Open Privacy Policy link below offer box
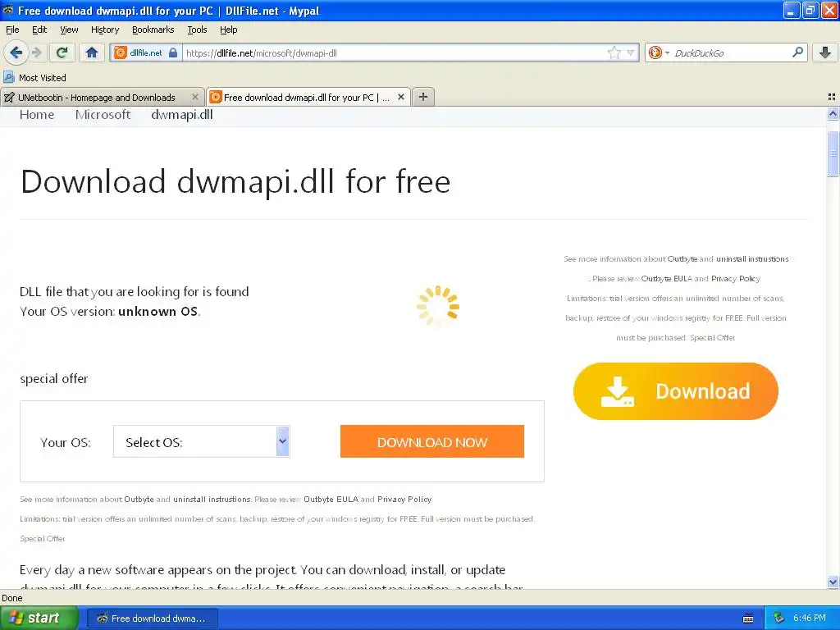 [x=404, y=500]
